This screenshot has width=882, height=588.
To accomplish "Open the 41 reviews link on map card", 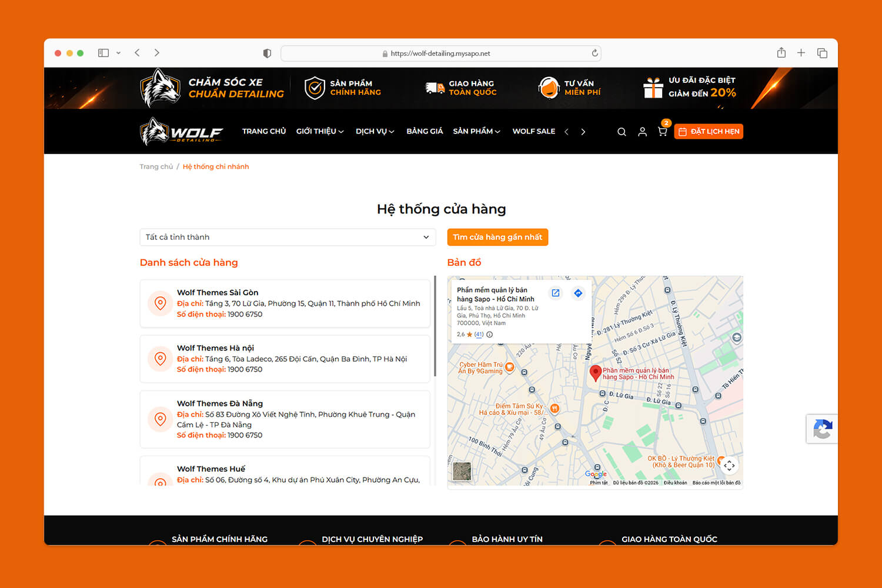I will pos(479,335).
